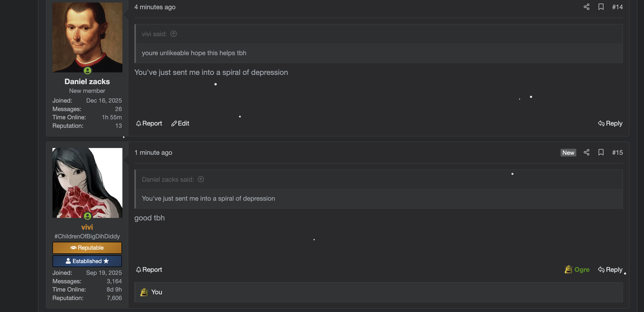Open permalink #14

coord(617,7)
